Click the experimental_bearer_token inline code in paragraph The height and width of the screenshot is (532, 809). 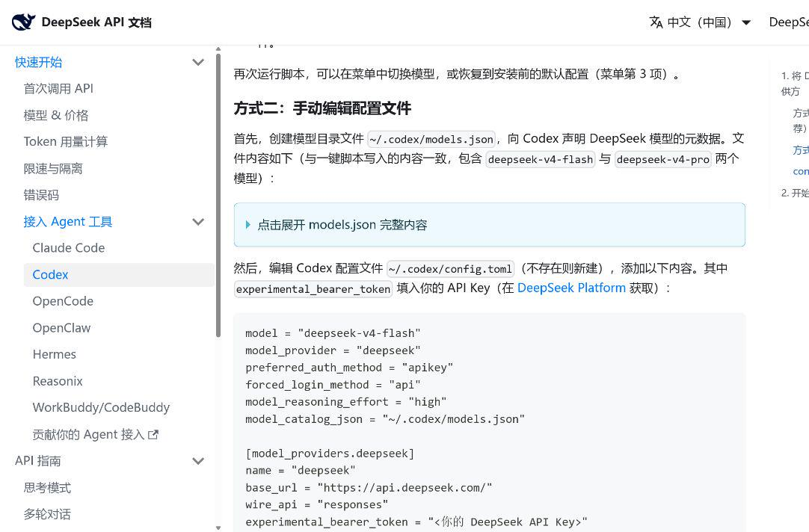(313, 288)
